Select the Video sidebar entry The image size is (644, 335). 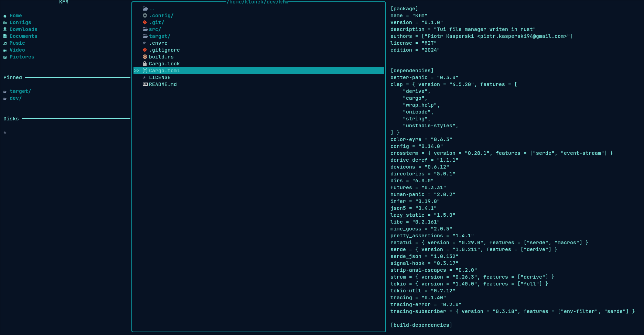[17, 50]
